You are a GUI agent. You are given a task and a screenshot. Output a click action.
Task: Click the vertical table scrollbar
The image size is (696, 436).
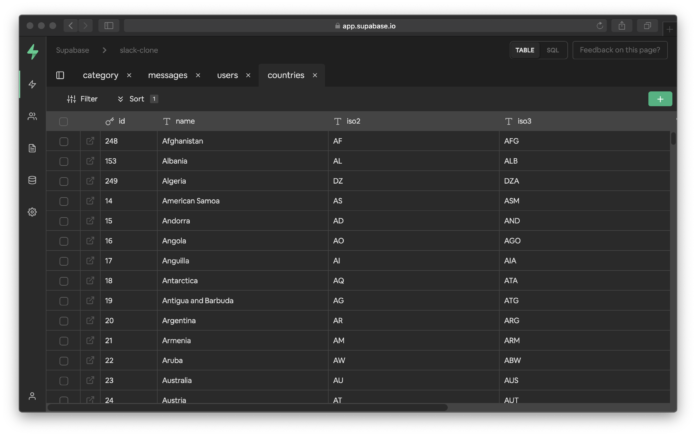(673, 138)
